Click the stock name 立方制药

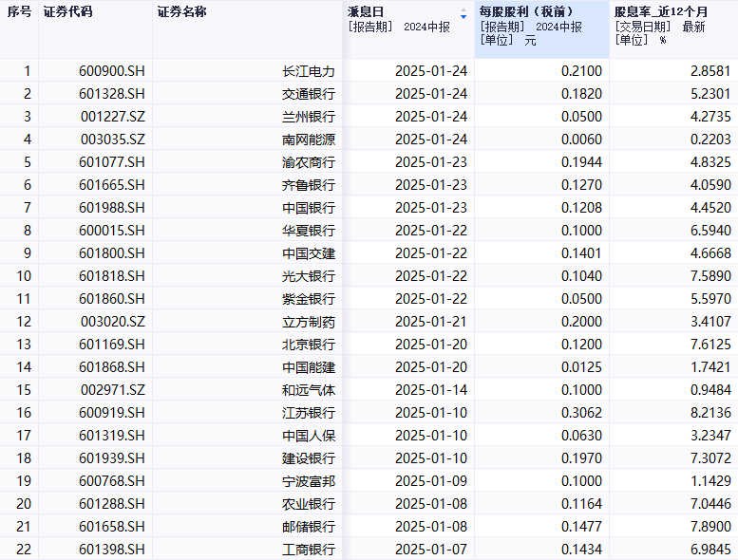[309, 322]
